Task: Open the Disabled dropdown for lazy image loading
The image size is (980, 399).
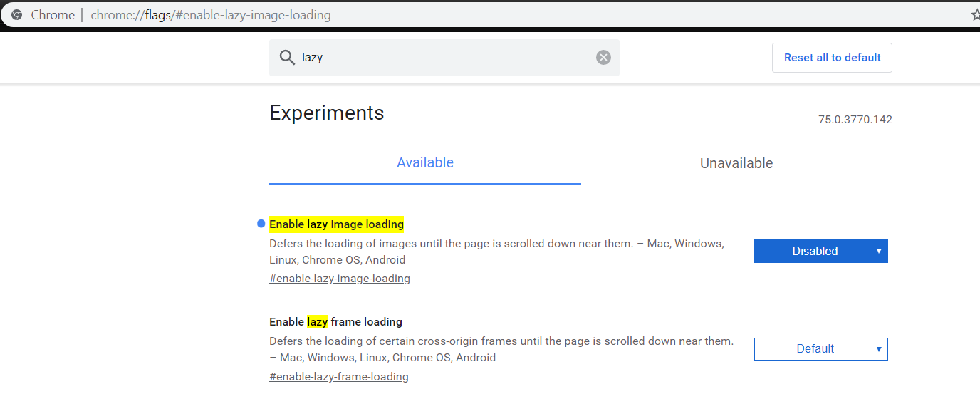Action: [x=820, y=251]
